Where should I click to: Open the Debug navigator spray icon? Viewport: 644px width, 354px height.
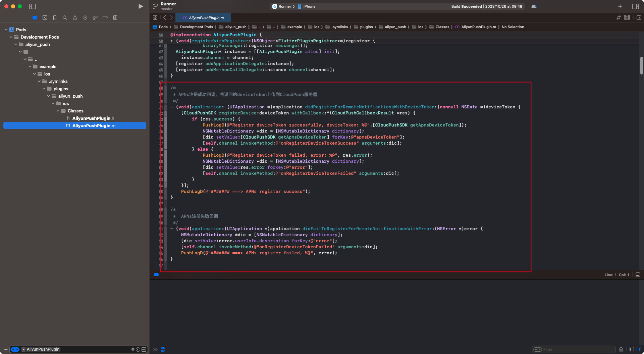[95, 18]
